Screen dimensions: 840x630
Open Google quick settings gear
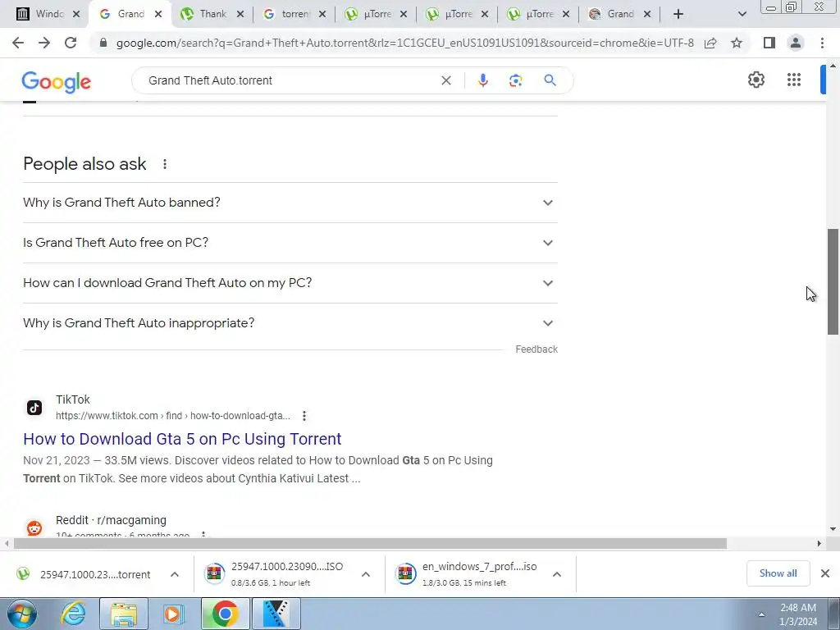(x=756, y=80)
